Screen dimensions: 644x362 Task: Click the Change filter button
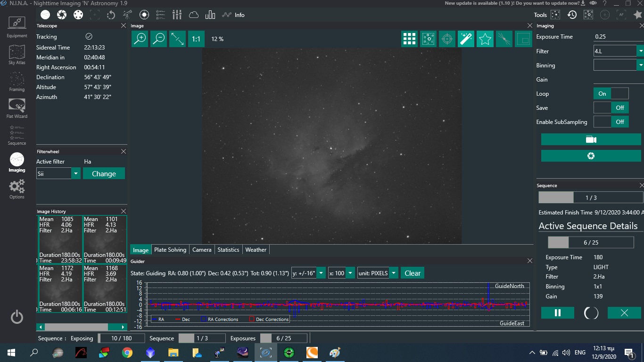(104, 173)
